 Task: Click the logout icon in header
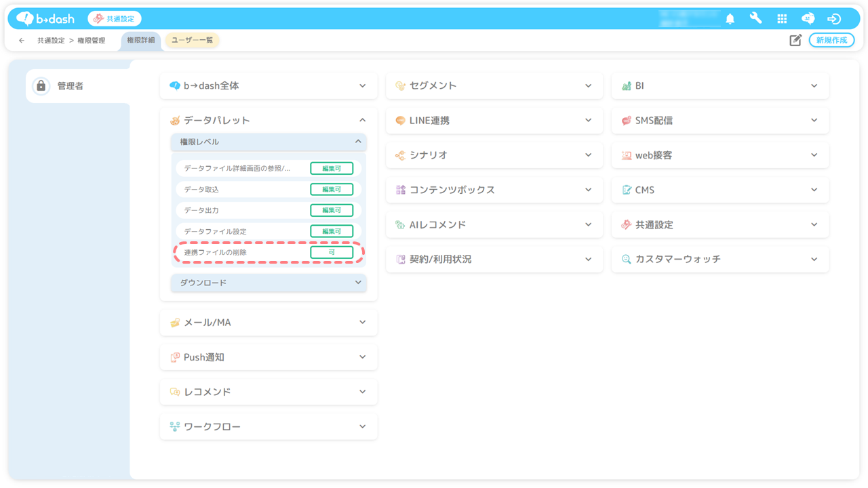(x=834, y=19)
